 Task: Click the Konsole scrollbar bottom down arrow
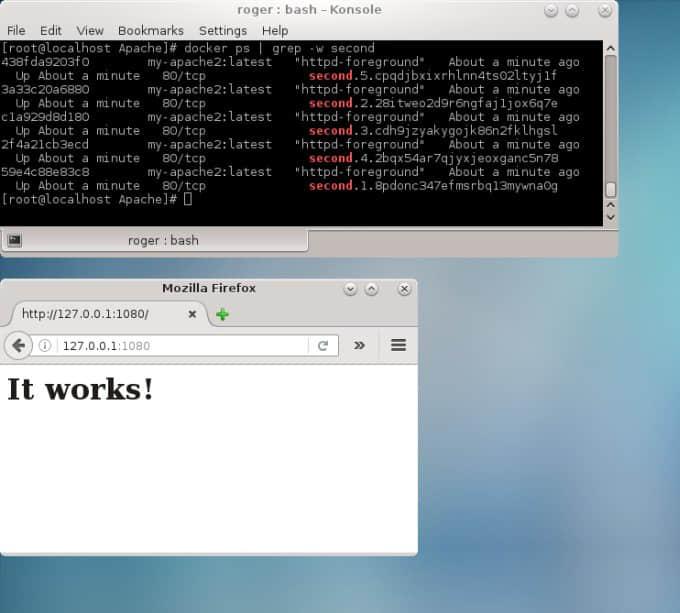(611, 217)
